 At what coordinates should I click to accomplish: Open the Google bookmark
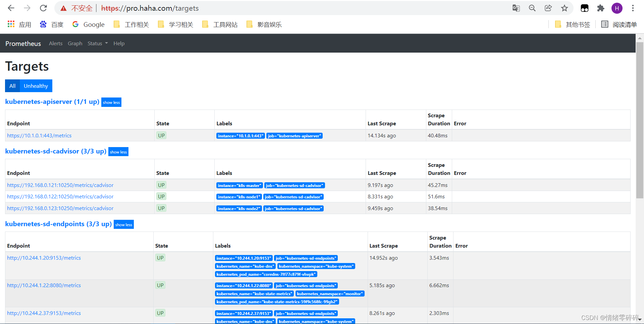tap(89, 24)
